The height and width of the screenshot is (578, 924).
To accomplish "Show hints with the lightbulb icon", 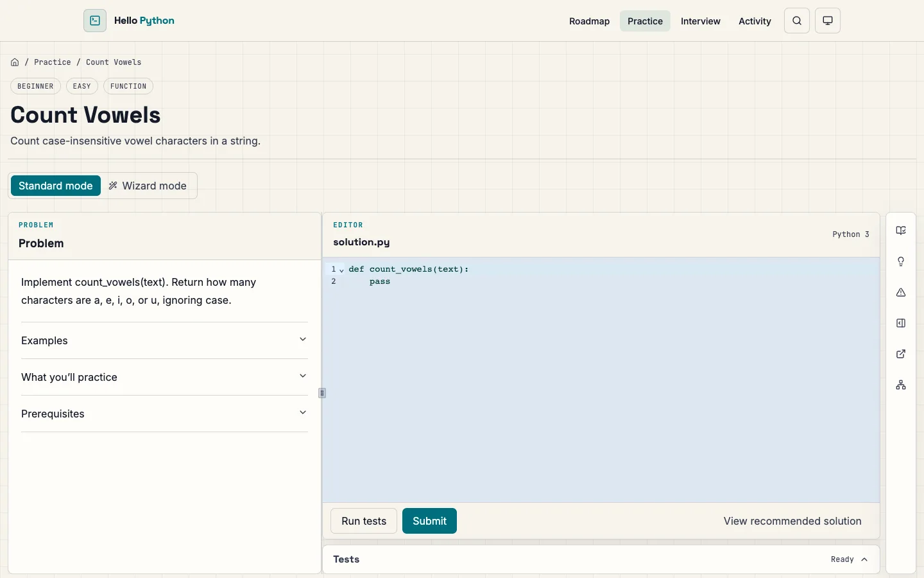I will (x=901, y=261).
